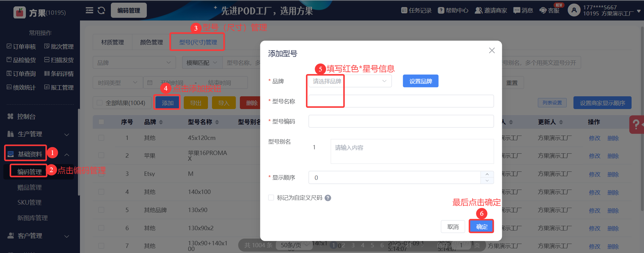The image size is (644, 253).
Task: Open 绩效统计 shortcut in sidebar
Action: 21,87
